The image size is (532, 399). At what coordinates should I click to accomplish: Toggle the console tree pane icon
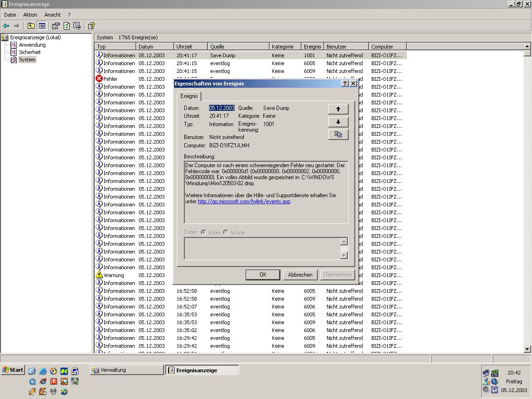(42, 26)
